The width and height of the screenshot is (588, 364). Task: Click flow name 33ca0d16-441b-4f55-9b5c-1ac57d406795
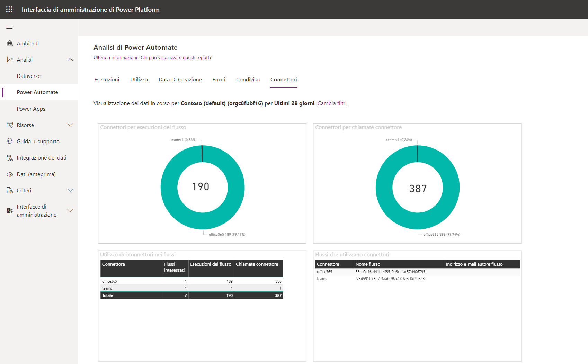click(390, 272)
